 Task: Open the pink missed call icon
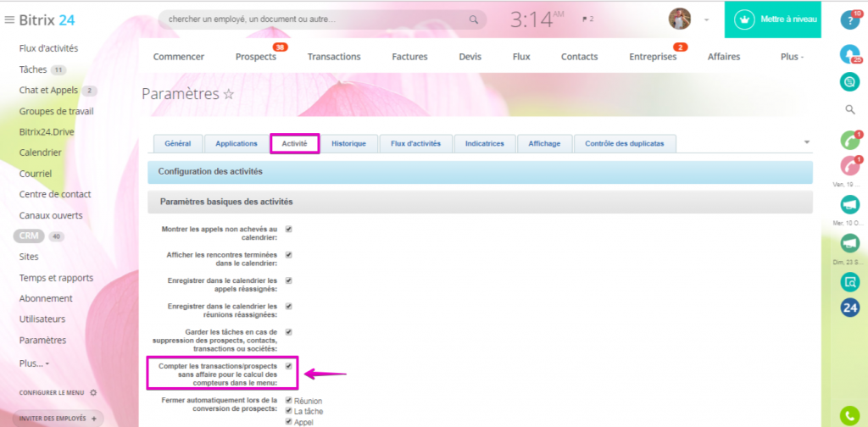point(849,166)
